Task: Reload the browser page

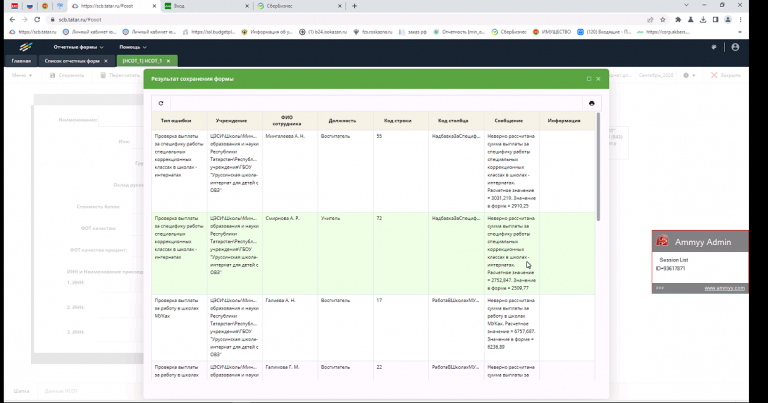Action: tap(37, 20)
